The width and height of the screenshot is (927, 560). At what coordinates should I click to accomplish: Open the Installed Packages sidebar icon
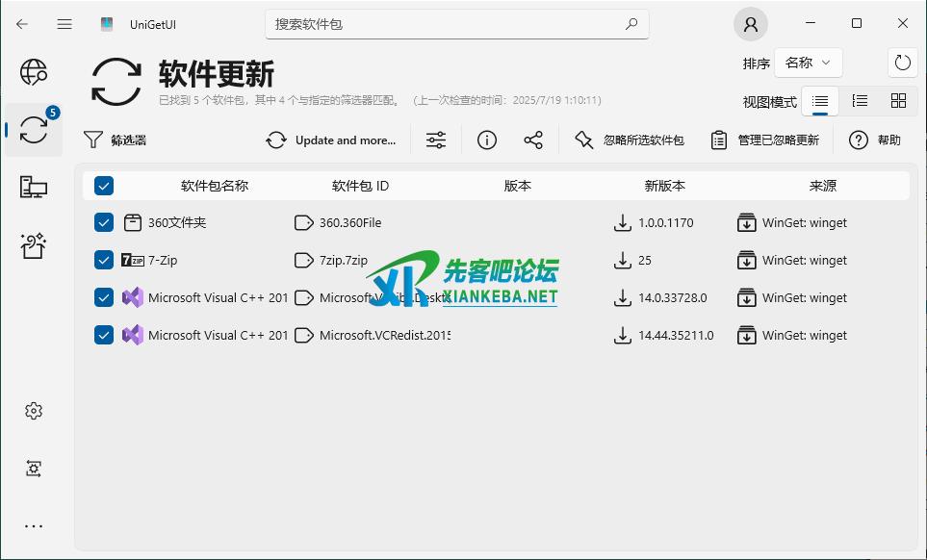pos(34,187)
